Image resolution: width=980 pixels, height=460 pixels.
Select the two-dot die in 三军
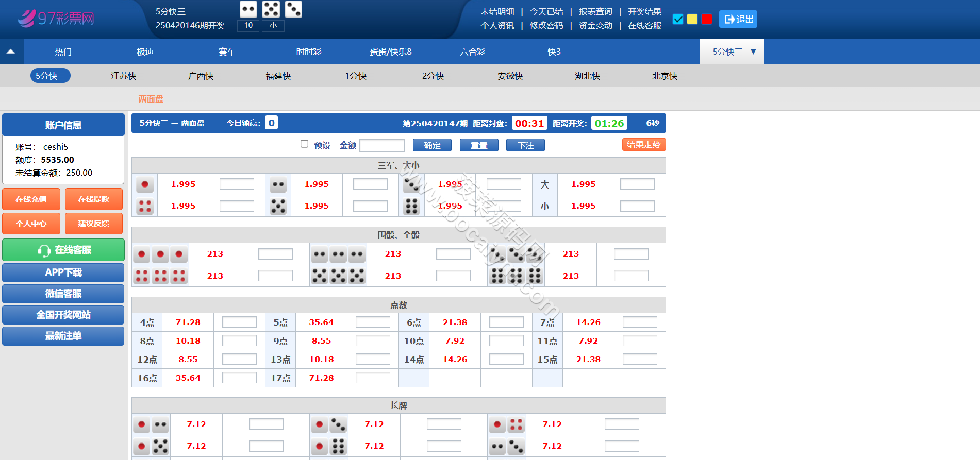tap(278, 184)
